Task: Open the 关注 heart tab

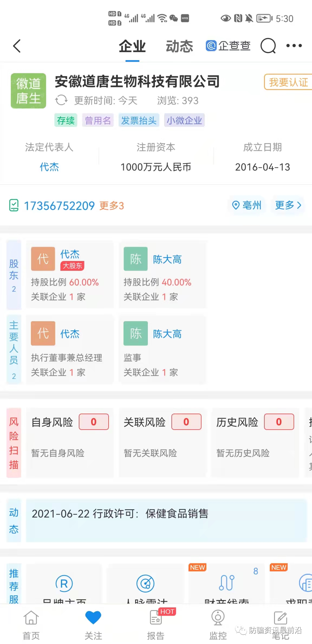Action: pos(93,625)
